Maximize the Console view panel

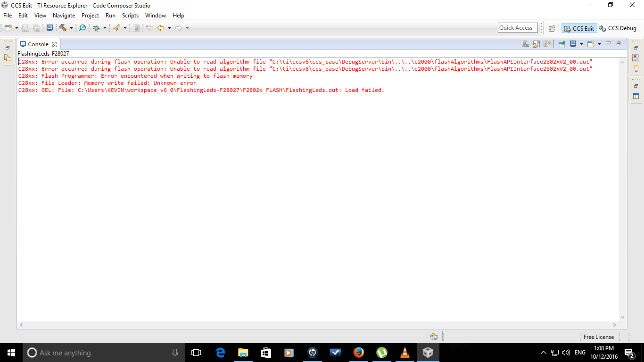619,43
